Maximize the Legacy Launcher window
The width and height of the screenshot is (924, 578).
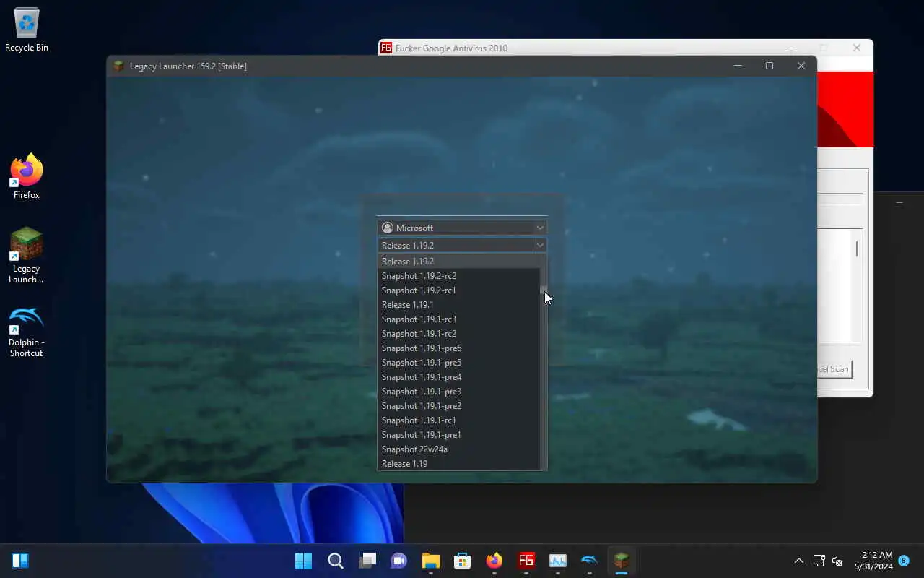(770, 66)
